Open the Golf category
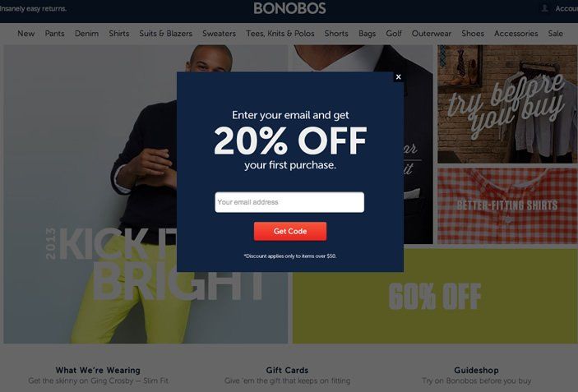Viewport: 578px width, 392px height. pos(394,34)
